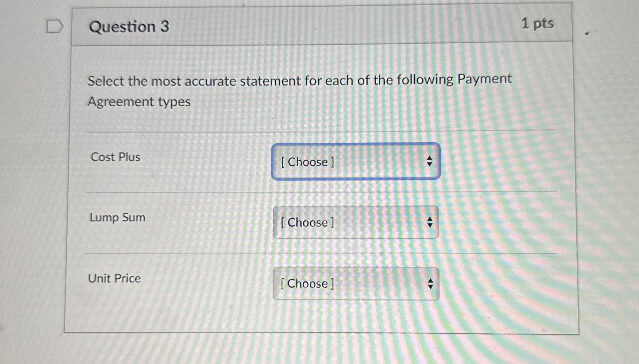Click the up-down arrow icon on Lump Sum dropdown

[430, 222]
